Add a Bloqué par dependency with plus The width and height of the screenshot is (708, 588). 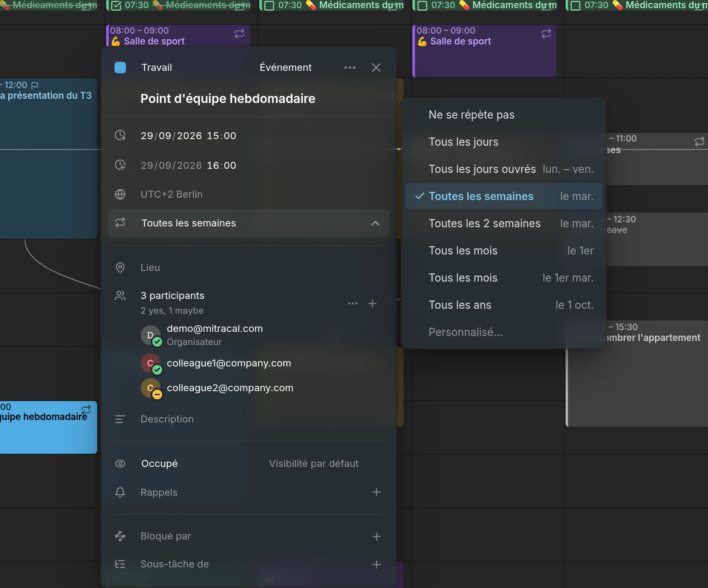pyautogui.click(x=377, y=537)
